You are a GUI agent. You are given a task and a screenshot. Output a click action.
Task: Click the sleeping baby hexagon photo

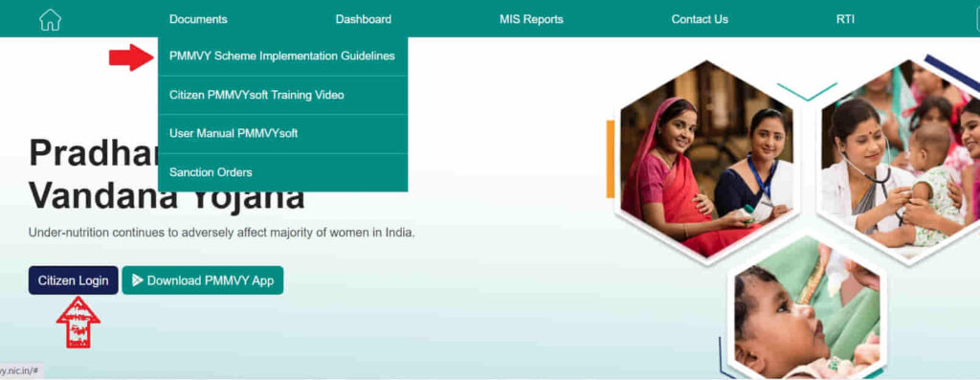pyautogui.click(x=808, y=306)
